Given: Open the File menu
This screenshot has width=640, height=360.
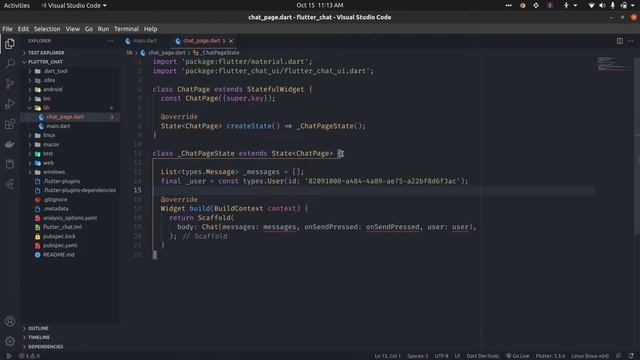Looking at the screenshot, I should pos(7,29).
